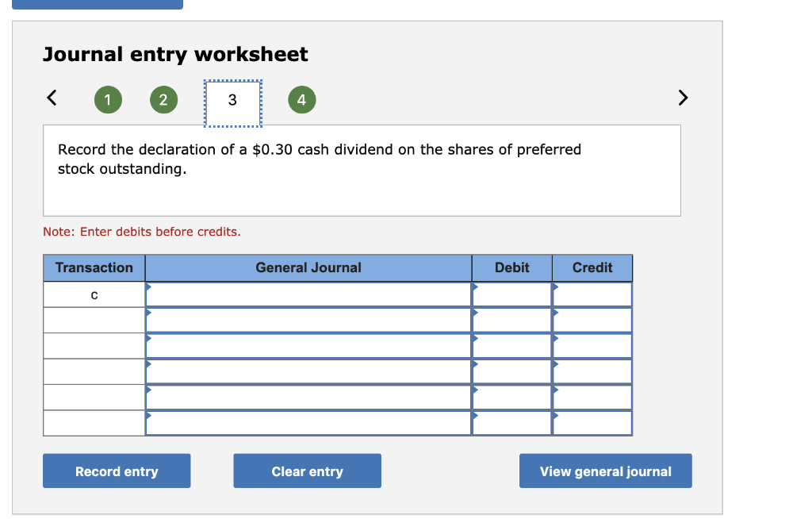Open View general journal
This screenshot has height=519, width=812.
tap(605, 471)
